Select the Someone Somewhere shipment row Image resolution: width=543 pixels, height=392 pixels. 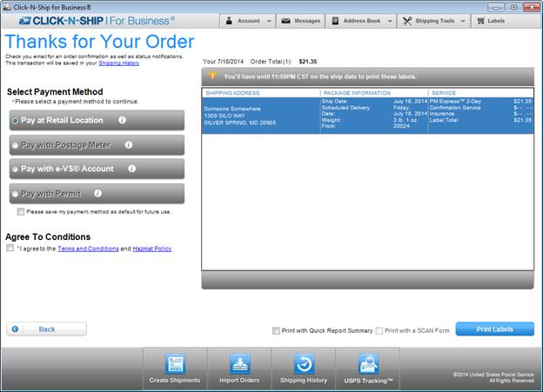tap(367, 116)
